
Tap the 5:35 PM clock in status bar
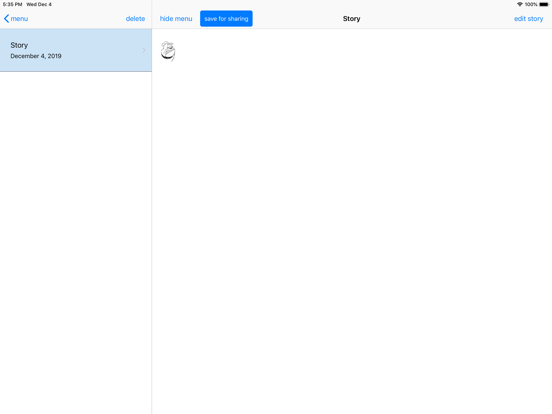[12, 4]
